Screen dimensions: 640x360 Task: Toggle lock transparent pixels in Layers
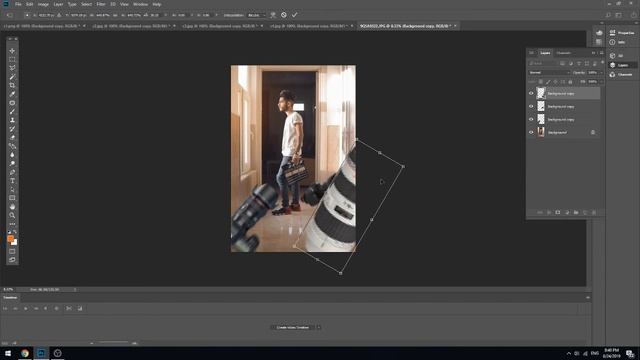(541, 82)
